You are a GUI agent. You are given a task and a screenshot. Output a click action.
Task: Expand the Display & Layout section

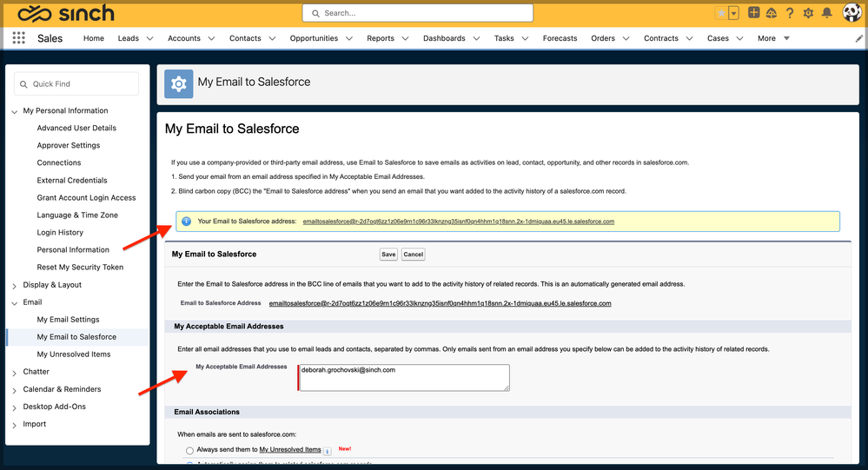[15, 286]
